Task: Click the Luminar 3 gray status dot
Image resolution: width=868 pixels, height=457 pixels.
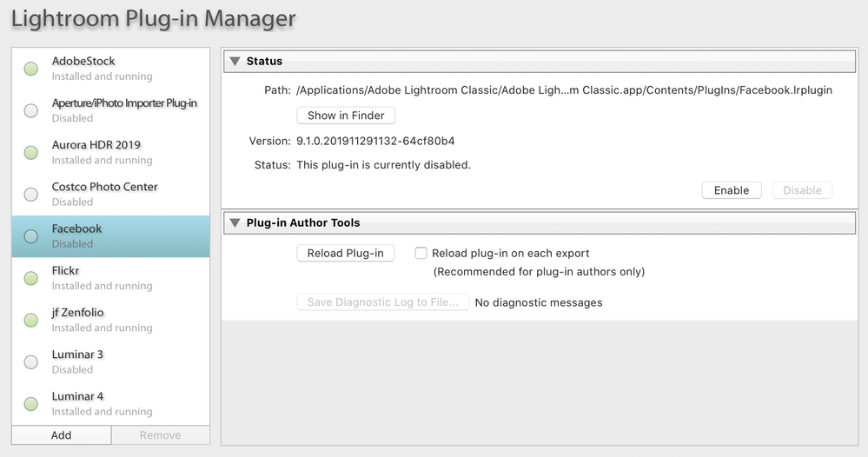Action: (31, 362)
